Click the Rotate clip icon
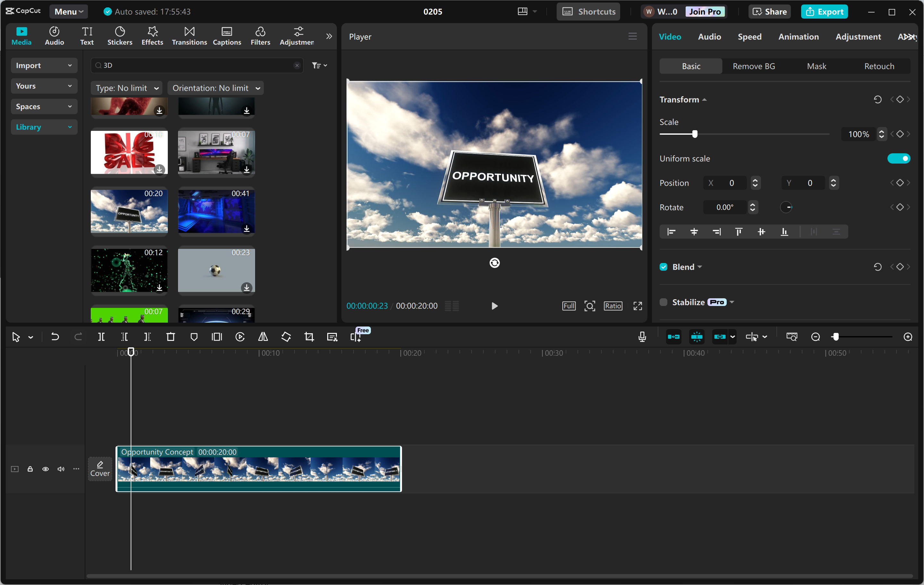924x585 pixels. (286, 337)
